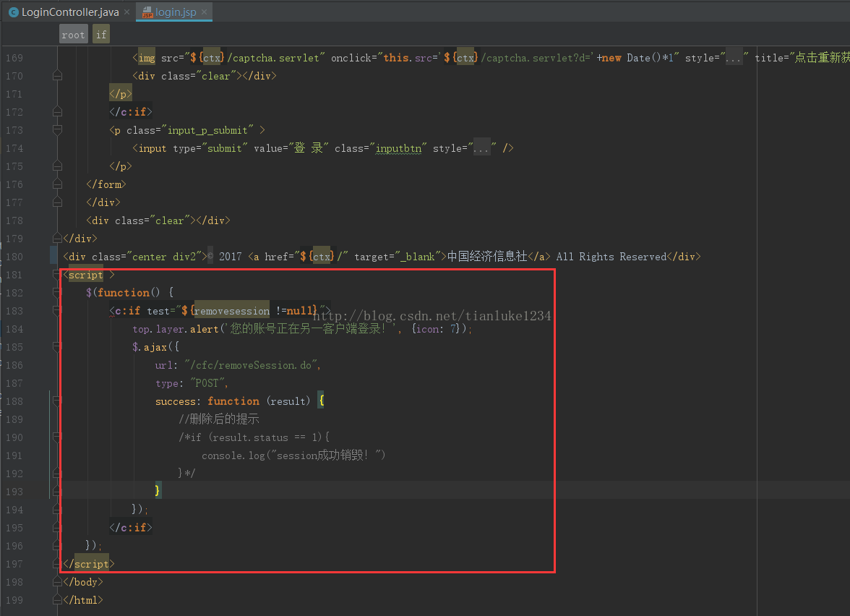Click the 'div class="clear"' tag on line 178
This screenshot has height=616, width=850.
140,220
